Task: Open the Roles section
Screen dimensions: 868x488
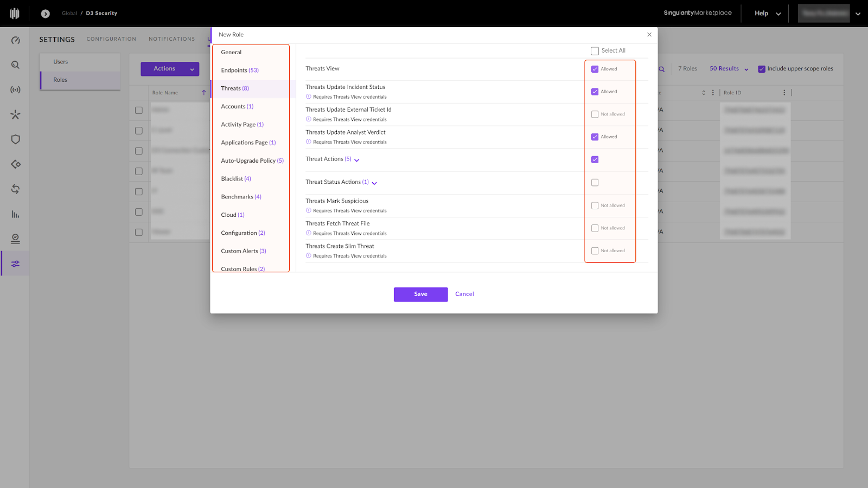Action: tap(80, 80)
